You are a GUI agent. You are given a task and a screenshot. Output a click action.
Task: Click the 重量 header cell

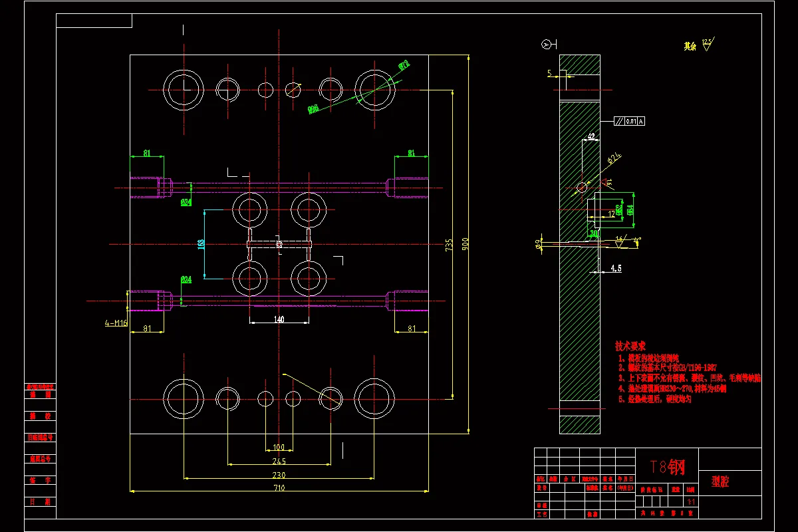point(676,489)
